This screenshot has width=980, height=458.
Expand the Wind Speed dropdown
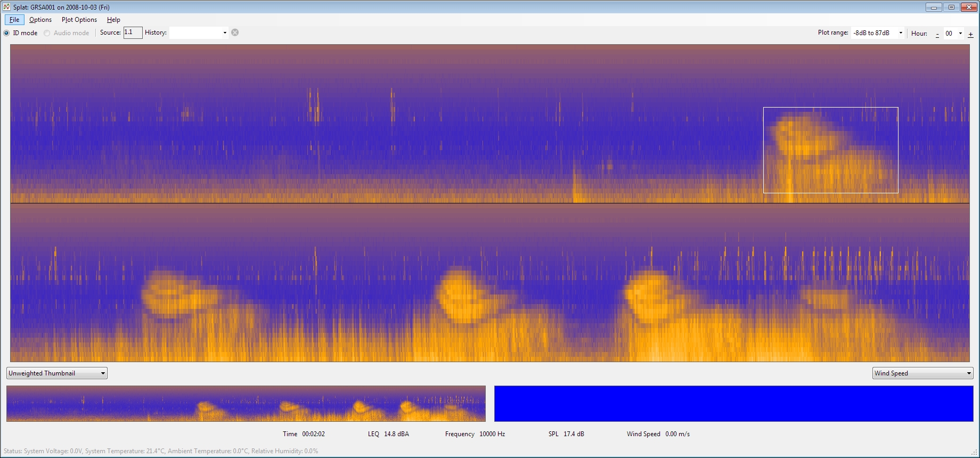tap(922, 373)
